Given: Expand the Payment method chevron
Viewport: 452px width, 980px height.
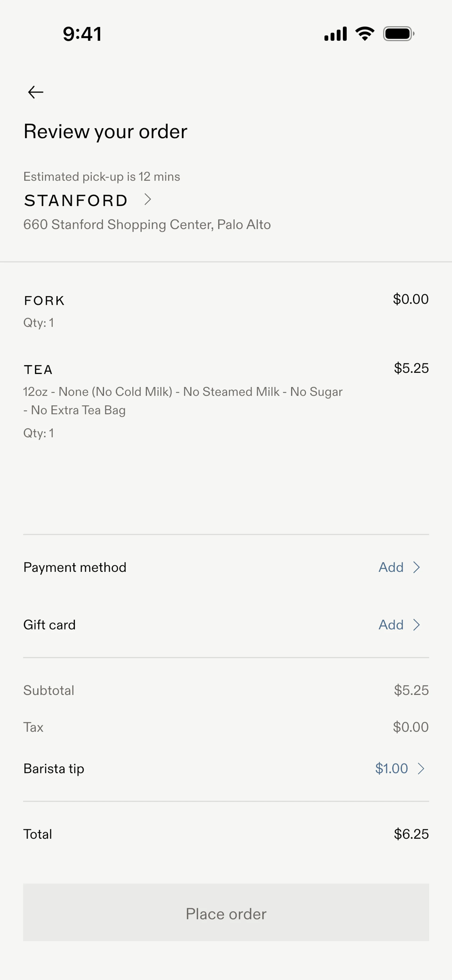Looking at the screenshot, I should (417, 567).
